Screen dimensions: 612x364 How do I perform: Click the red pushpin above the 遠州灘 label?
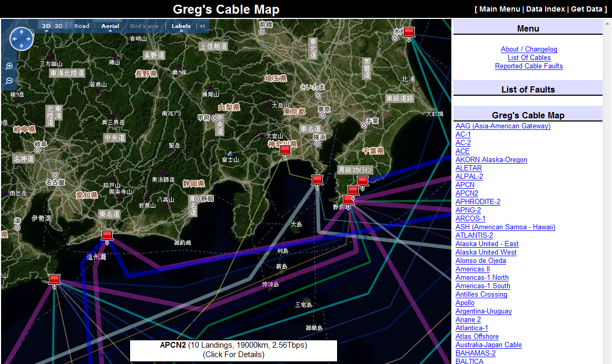tap(107, 237)
